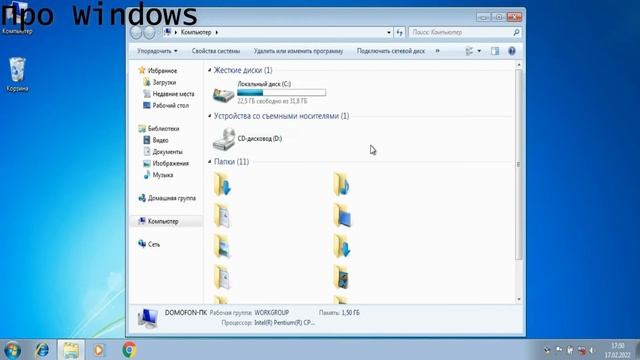Launch Windows Media Player from taskbar
The image size is (640, 360).
(x=99, y=350)
